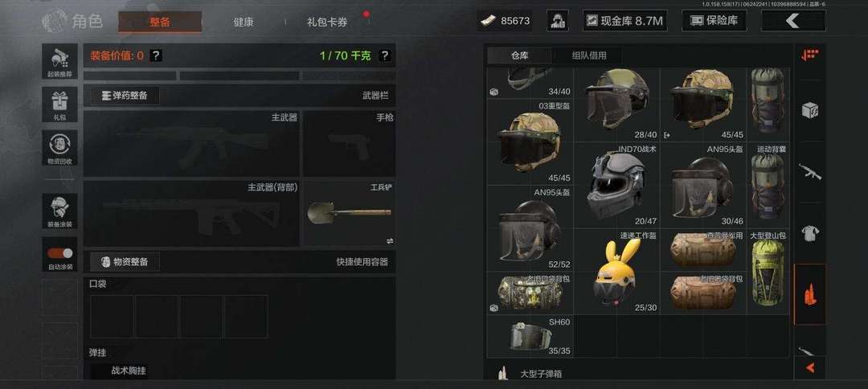Click the 保险库 button
This screenshot has width=868, height=389.
pyautogui.click(x=714, y=21)
